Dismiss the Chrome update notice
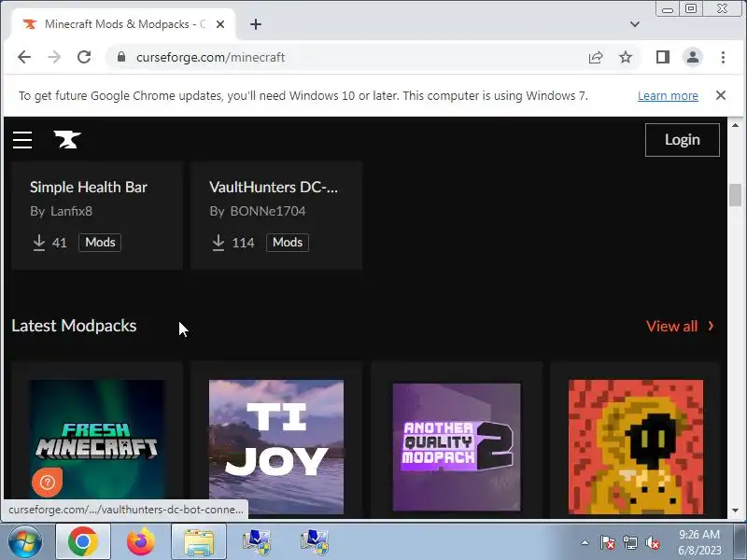 coord(721,95)
